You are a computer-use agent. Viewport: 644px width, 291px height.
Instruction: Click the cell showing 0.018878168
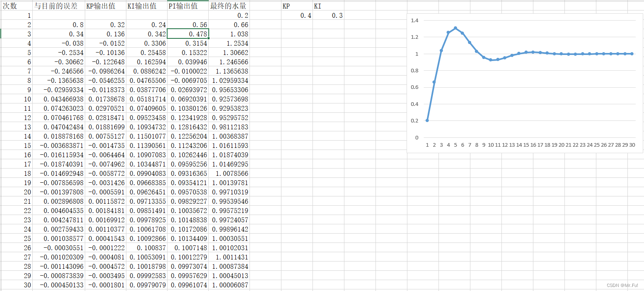click(59, 136)
